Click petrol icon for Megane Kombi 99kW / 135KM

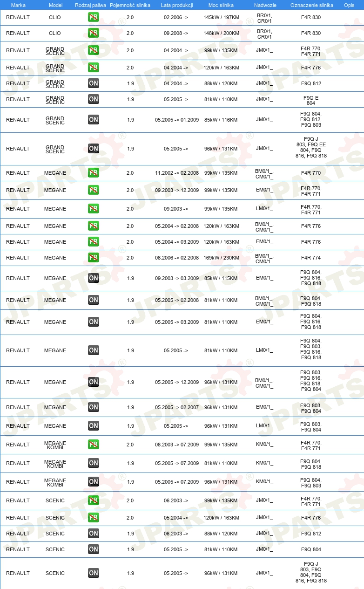(93, 445)
